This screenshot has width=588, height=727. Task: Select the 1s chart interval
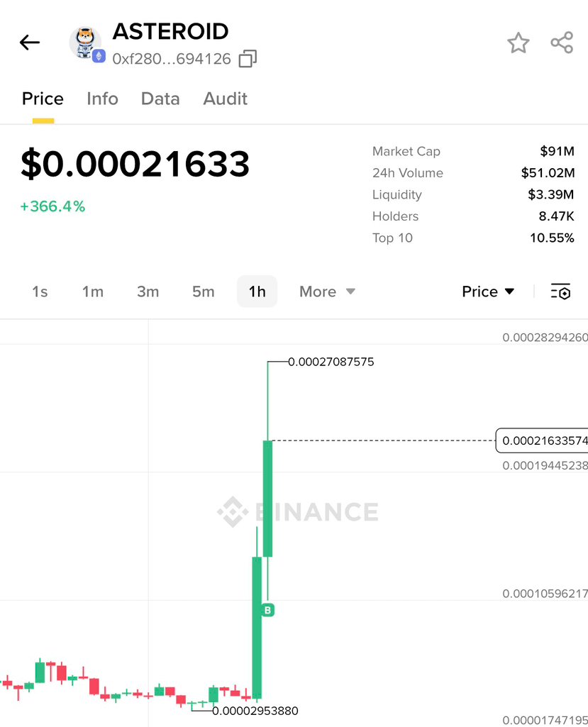[40, 292]
